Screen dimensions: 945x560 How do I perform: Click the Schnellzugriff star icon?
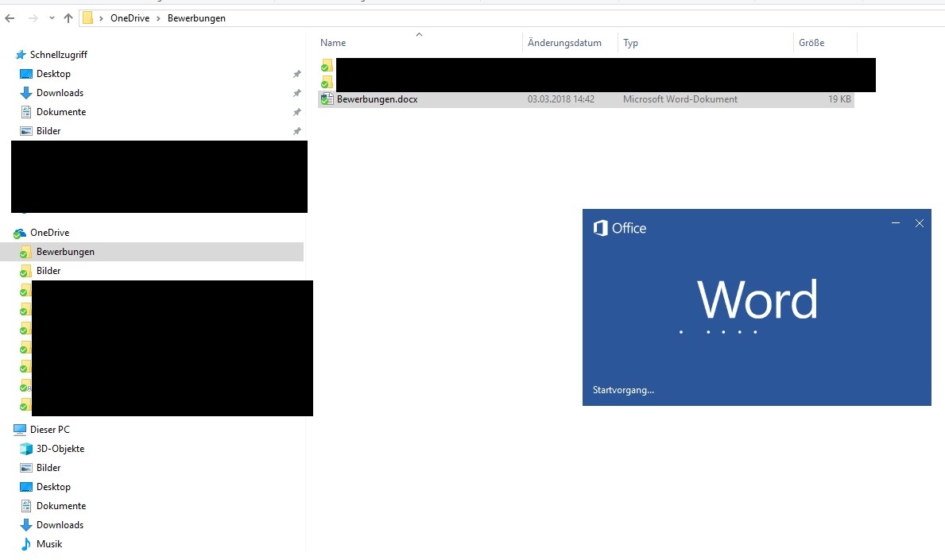tap(21, 55)
